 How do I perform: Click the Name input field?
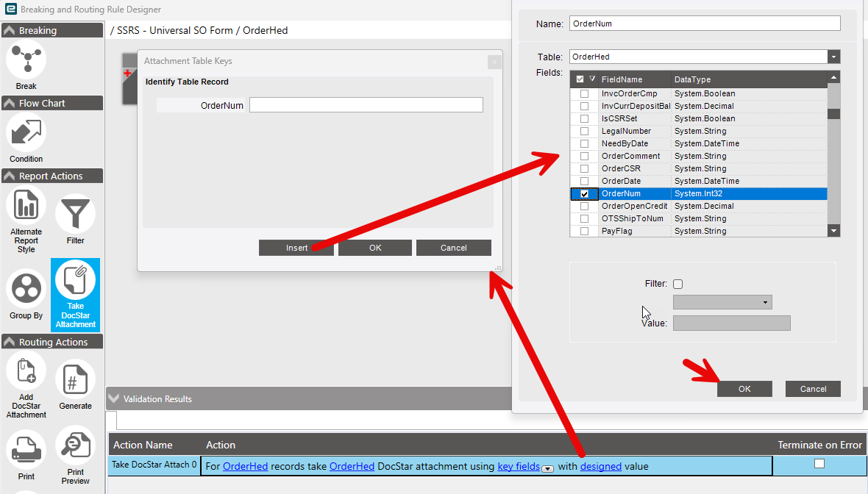(705, 24)
